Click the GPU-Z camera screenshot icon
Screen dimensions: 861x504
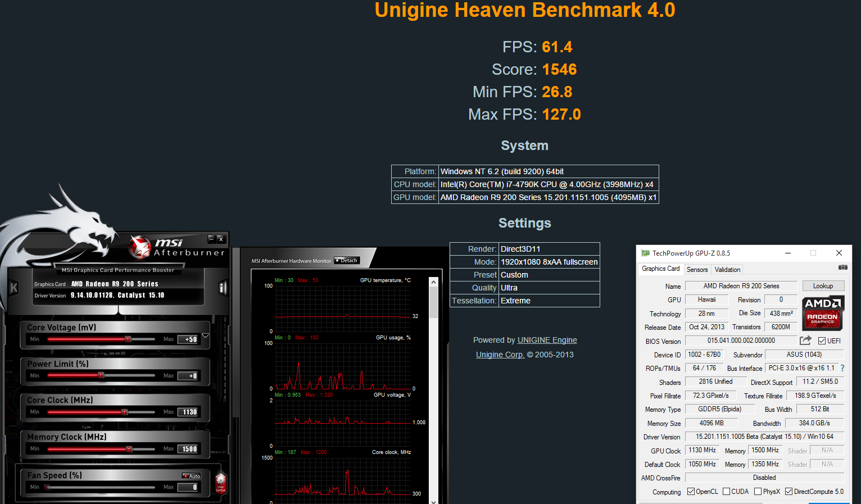tap(842, 267)
